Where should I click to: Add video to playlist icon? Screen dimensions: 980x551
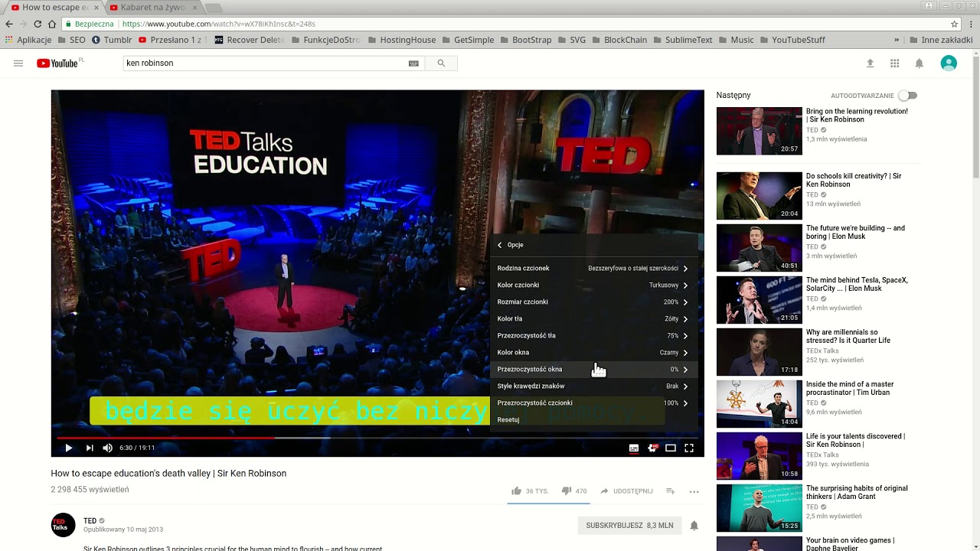[670, 491]
